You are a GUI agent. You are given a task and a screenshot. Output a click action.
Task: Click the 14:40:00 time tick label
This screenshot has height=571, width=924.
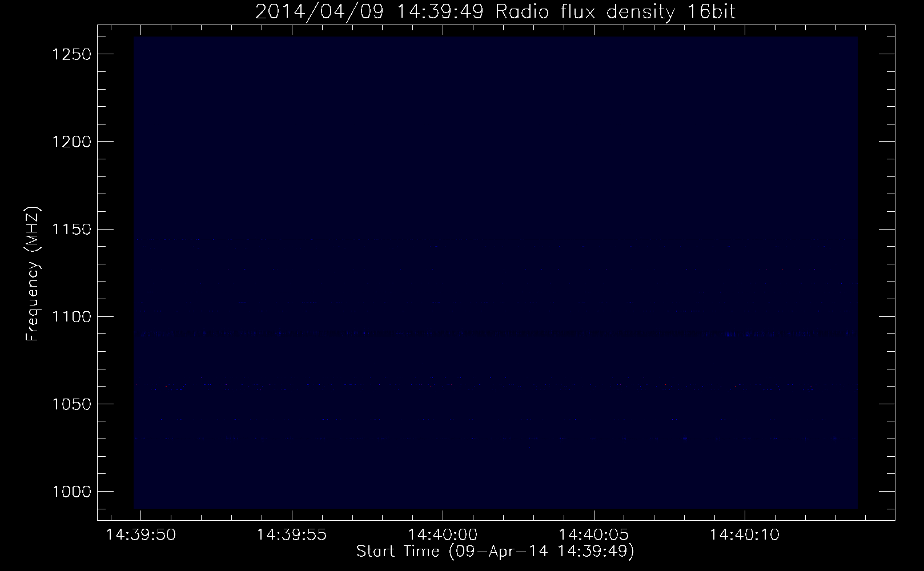[443, 535]
